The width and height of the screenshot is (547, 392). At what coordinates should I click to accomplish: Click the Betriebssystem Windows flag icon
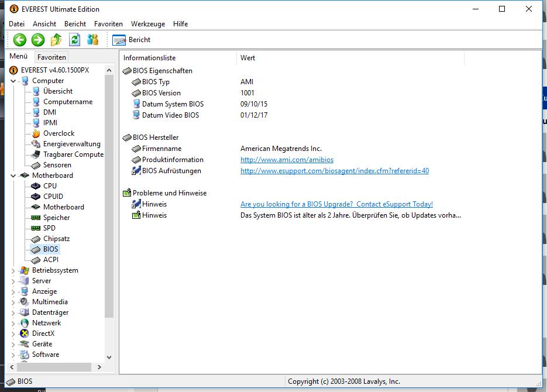pos(25,270)
